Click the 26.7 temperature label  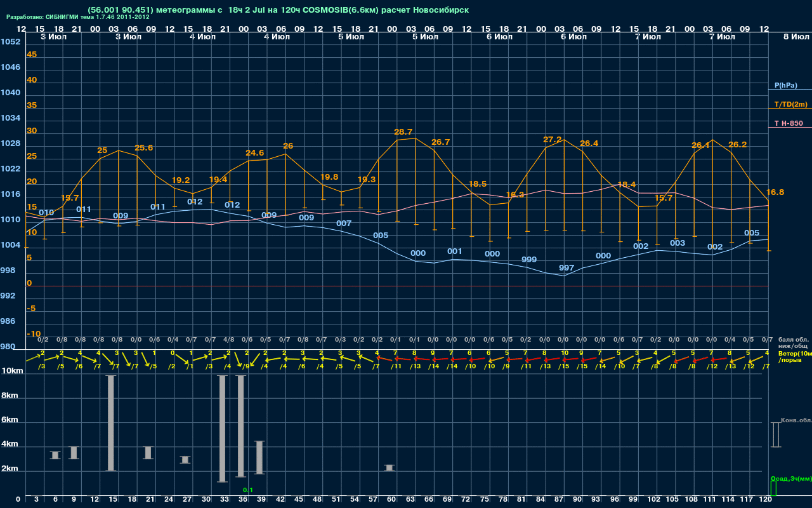pyautogui.click(x=440, y=142)
